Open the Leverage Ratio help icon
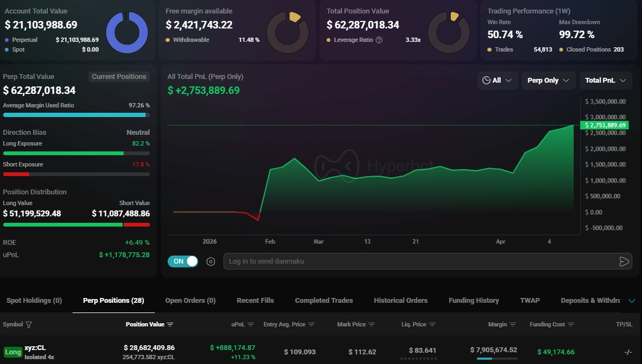Viewport: 642px width, 364px height. [x=379, y=40]
